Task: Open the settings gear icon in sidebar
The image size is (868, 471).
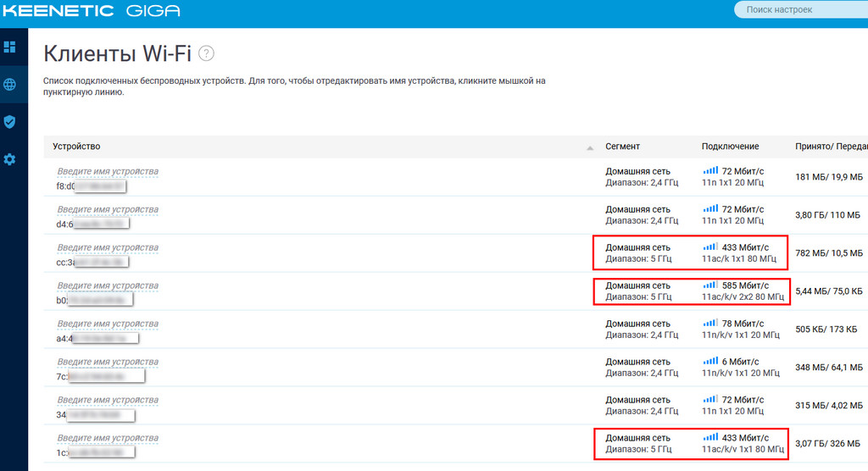Action: coord(9,159)
